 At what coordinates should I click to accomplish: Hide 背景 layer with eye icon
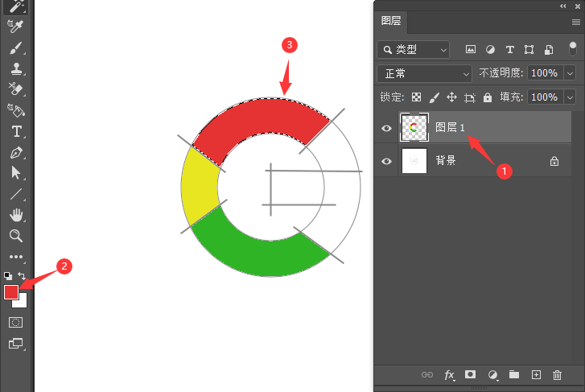coord(386,161)
